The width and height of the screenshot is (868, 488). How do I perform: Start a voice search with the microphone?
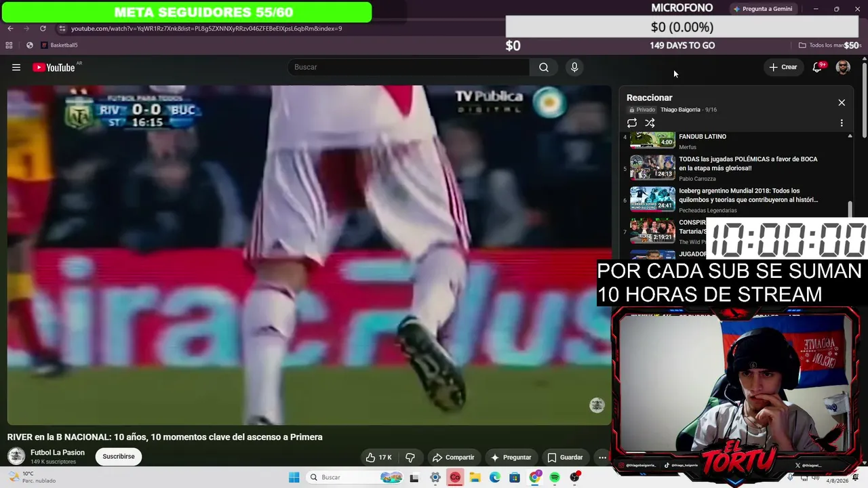574,67
